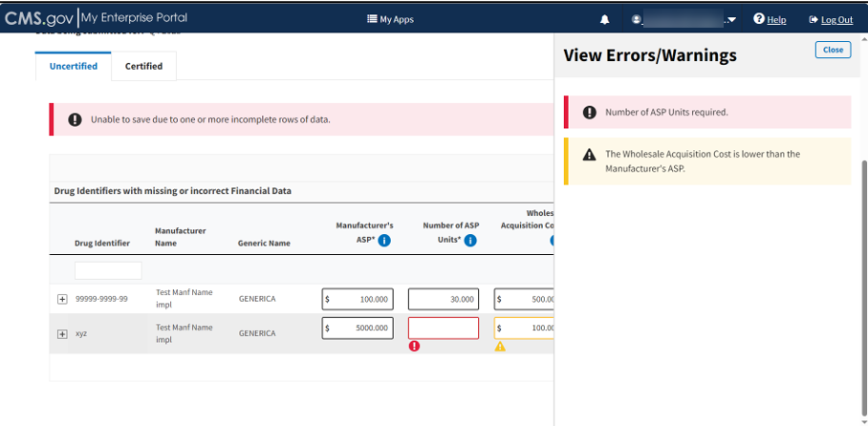Edit yellow Wholesale Acquisition Cost field for xyz
Image resolution: width=868 pixels, height=426 pixels.
524,328
